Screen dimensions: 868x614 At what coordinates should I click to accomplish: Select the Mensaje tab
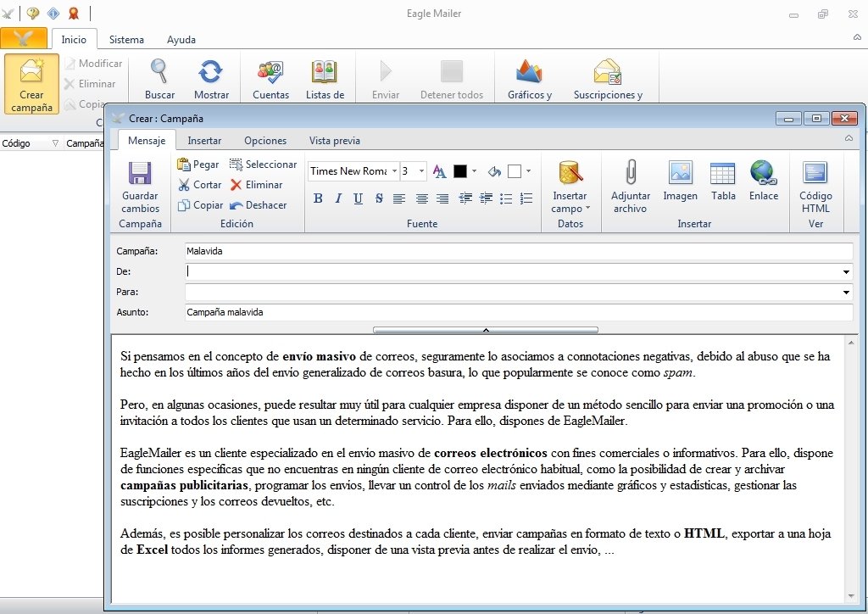point(147,141)
